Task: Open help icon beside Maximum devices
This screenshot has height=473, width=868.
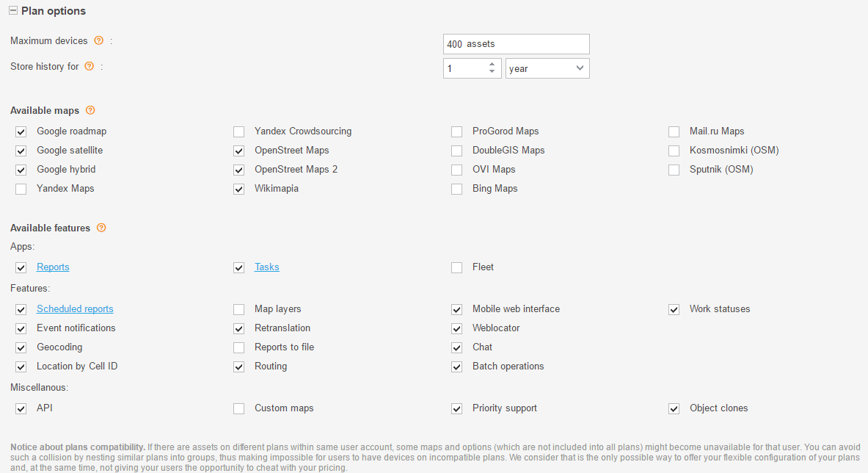Action: pos(98,40)
